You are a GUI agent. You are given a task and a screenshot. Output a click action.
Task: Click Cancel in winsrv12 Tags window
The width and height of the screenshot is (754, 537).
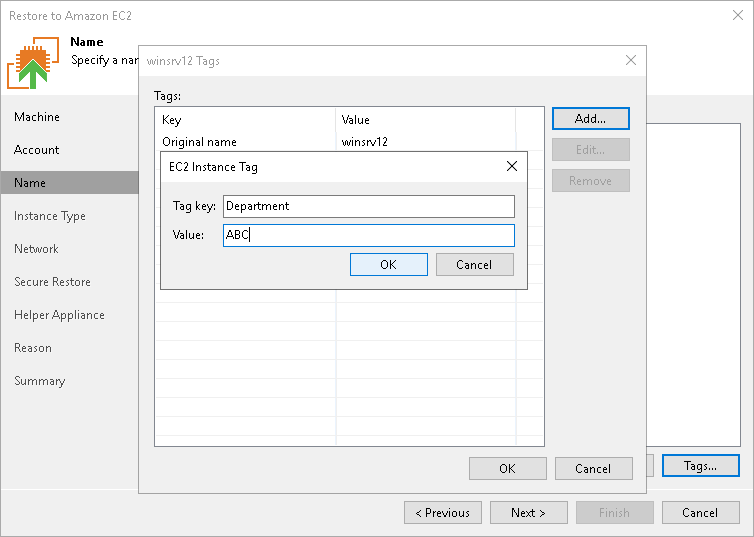pos(593,468)
